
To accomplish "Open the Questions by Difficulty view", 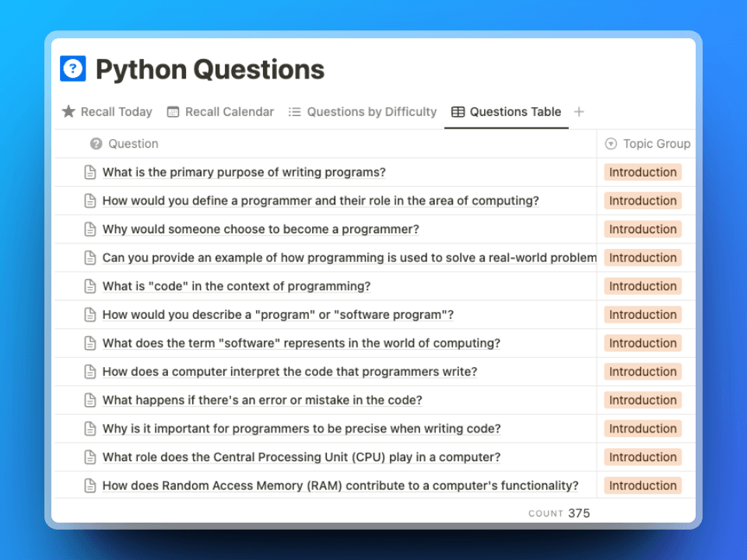I will 371,111.
